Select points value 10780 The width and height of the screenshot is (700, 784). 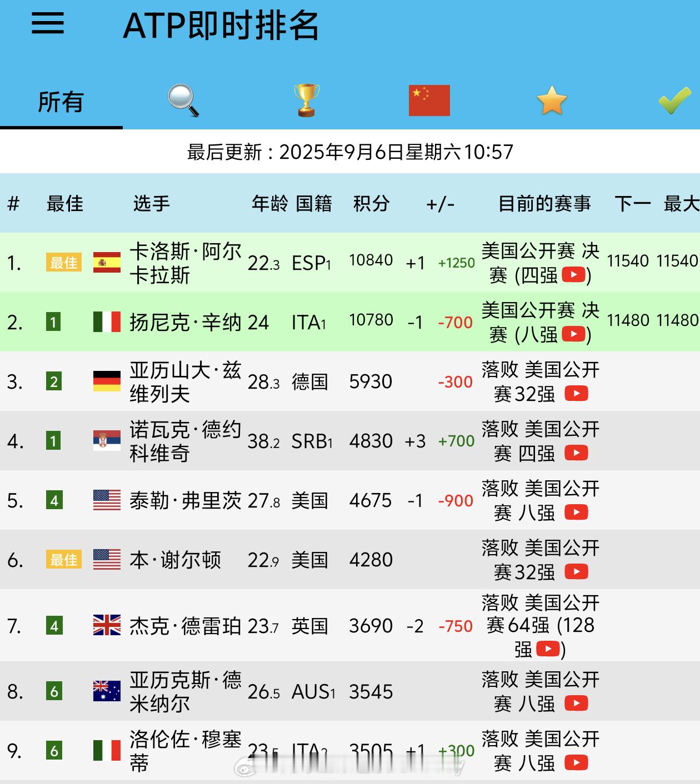tap(371, 320)
